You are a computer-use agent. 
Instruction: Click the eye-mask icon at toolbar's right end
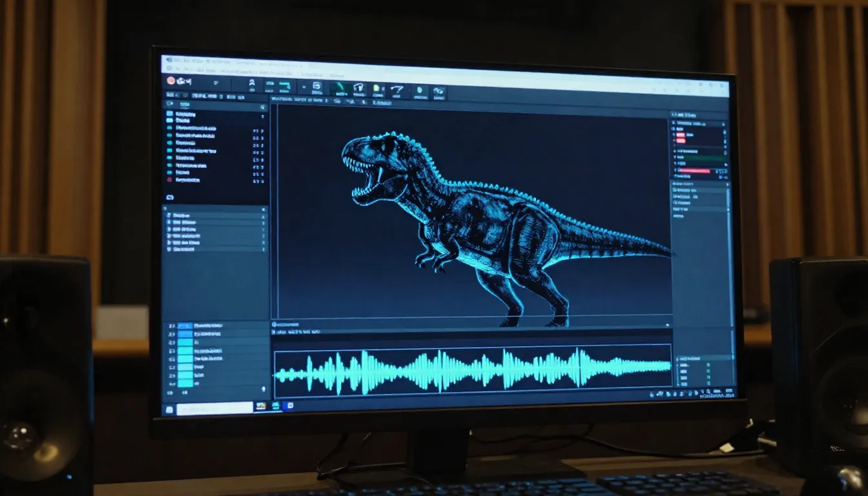click(x=439, y=92)
